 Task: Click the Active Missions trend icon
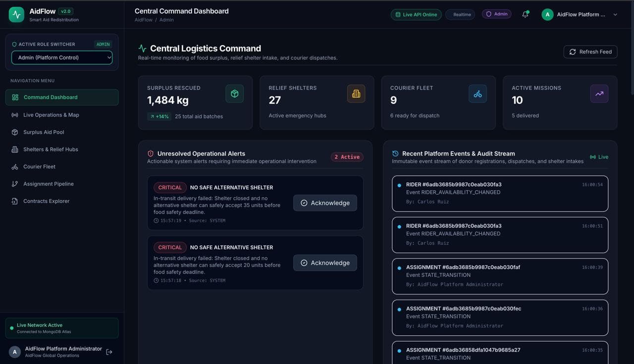click(x=599, y=94)
